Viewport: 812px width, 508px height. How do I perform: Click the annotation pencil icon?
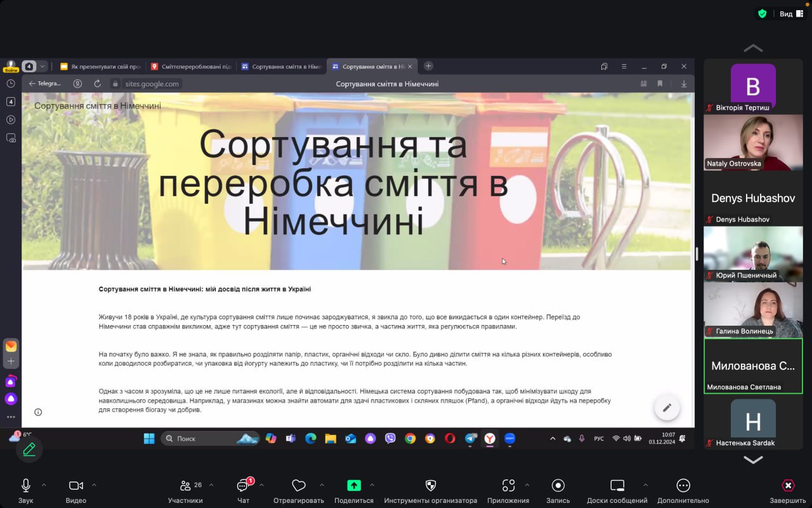point(29,450)
